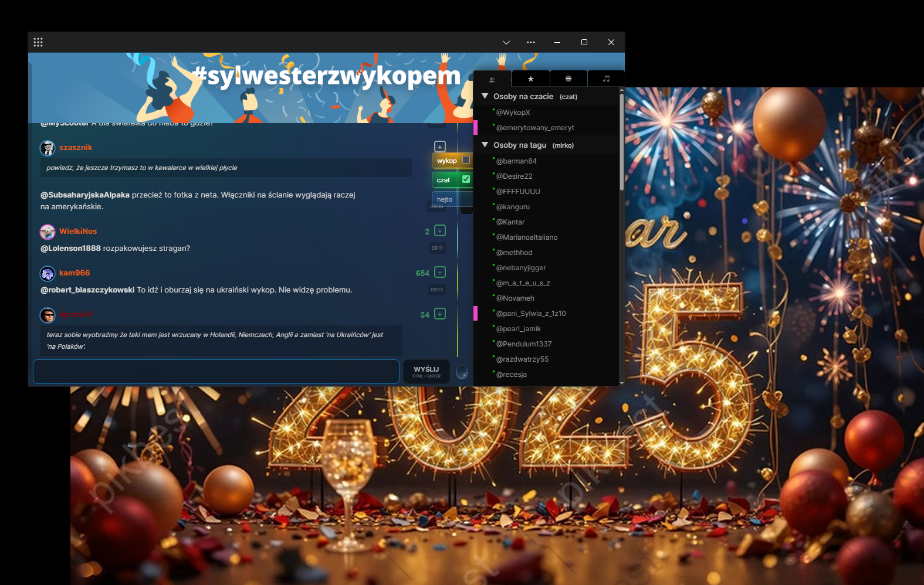Open djtartini1's avatar
The image size is (924, 585).
48,315
